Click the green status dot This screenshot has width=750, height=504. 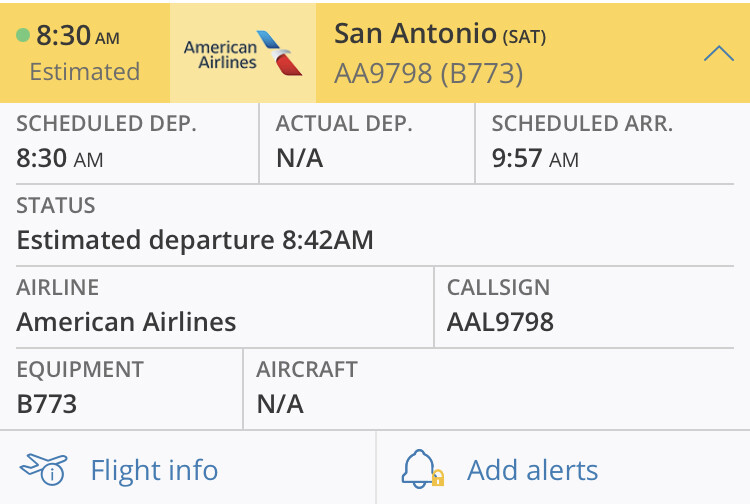pos(23,36)
